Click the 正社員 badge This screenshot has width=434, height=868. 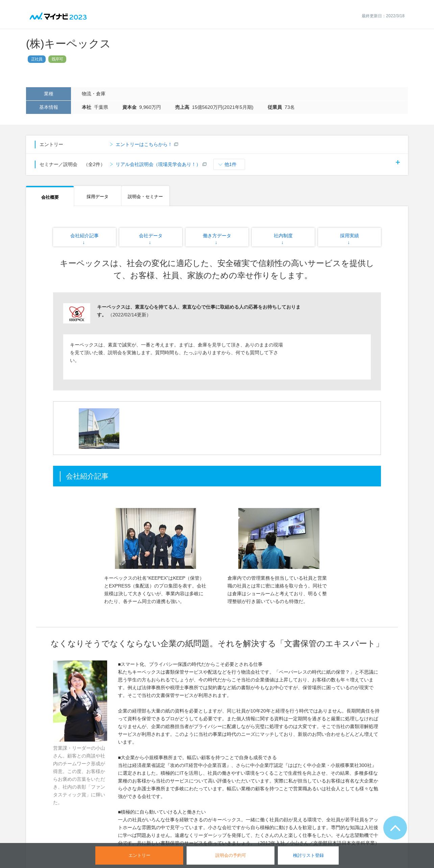pos(37,59)
